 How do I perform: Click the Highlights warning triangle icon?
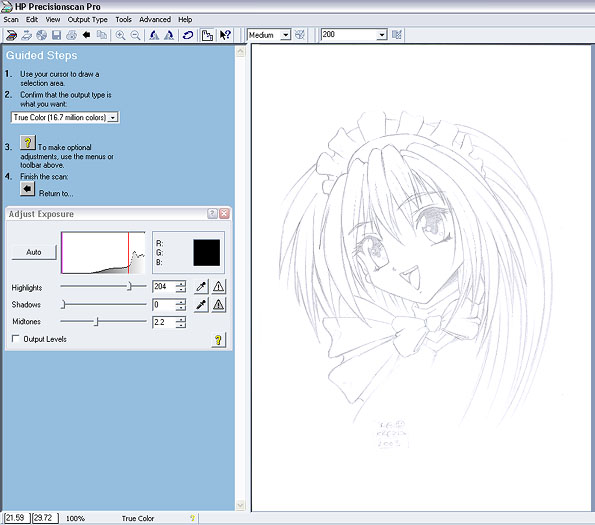point(219,286)
